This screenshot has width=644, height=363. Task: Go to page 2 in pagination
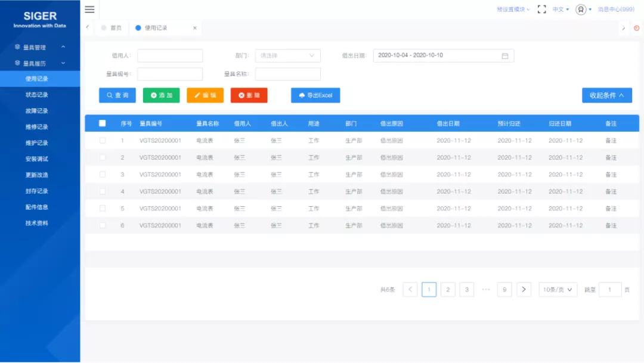pos(448,290)
